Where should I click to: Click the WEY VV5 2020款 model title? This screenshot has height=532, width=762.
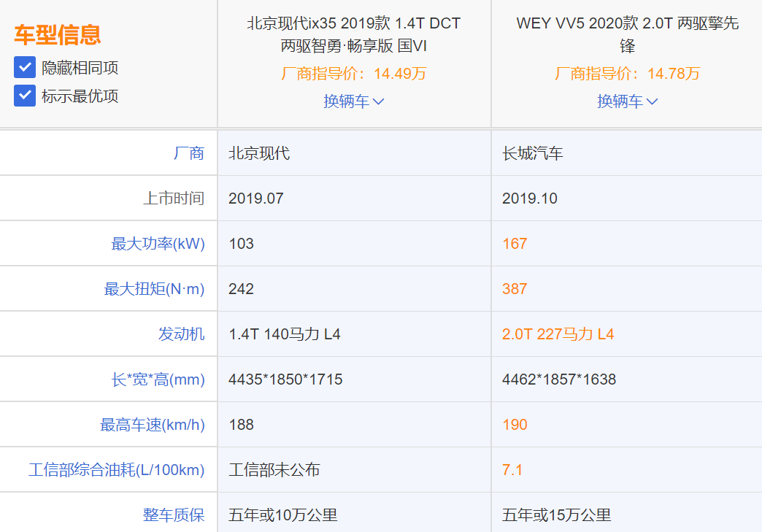627,34
